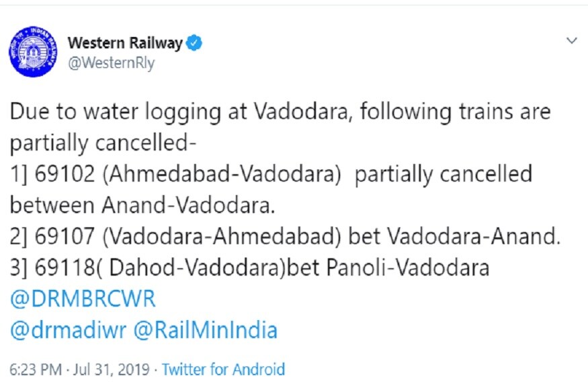Open the Western Railway display name
Viewport: 588px width, 392px height.
point(125,43)
